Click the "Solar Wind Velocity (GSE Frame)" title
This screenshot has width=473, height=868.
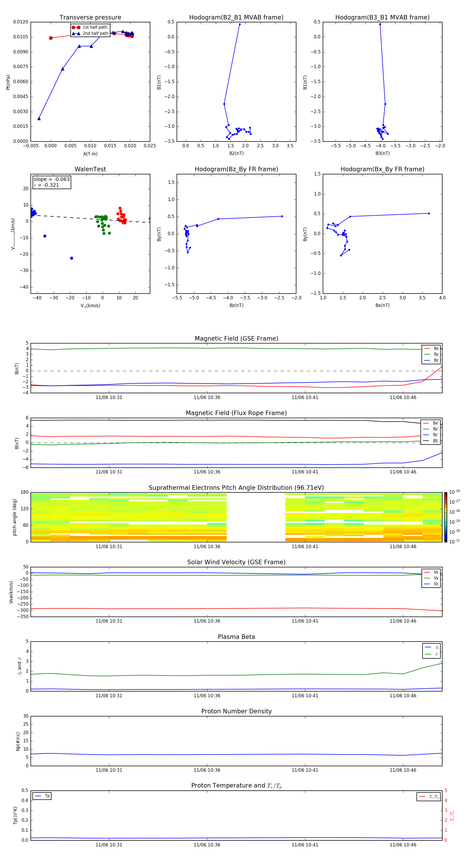coord(236,562)
